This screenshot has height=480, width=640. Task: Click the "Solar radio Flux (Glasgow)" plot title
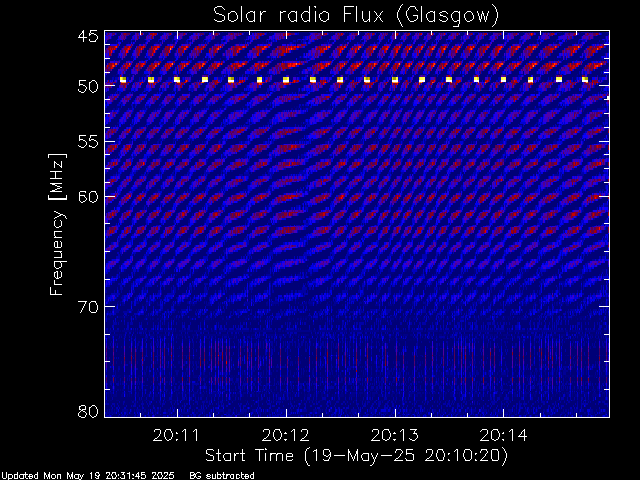pyautogui.click(x=356, y=14)
